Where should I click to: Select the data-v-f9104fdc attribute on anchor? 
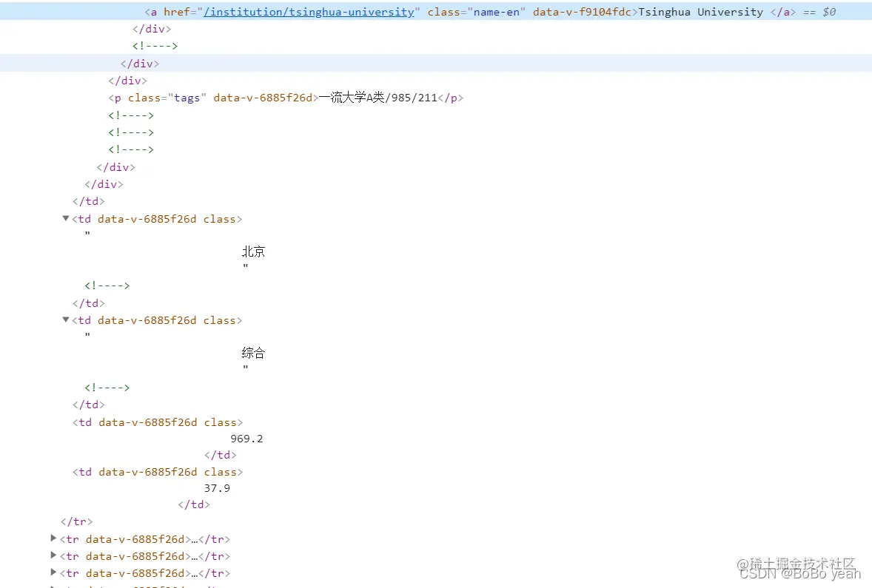click(x=582, y=12)
